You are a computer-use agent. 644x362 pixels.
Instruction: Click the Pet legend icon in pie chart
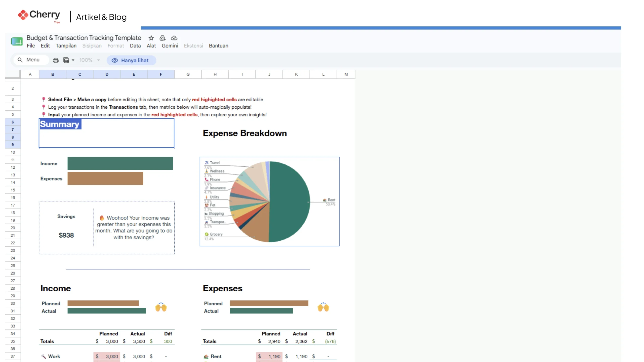[x=207, y=205]
